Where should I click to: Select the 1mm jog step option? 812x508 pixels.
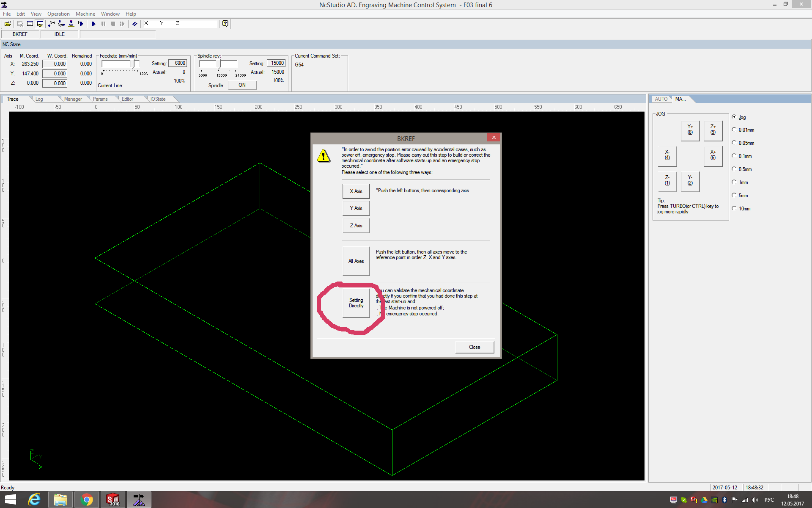click(734, 182)
